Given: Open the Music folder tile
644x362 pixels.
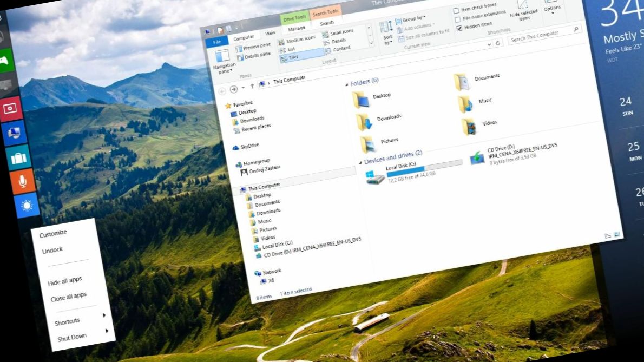Looking at the screenshot, I should (476, 103).
